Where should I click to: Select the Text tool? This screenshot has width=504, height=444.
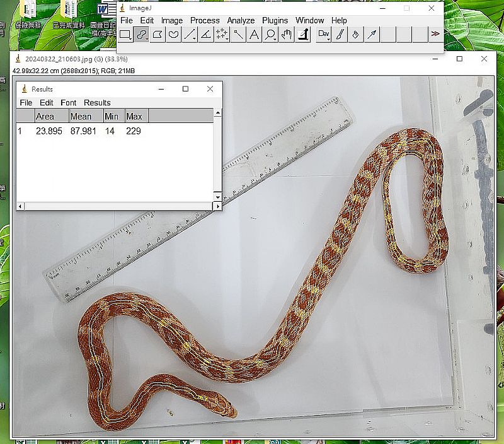(254, 35)
